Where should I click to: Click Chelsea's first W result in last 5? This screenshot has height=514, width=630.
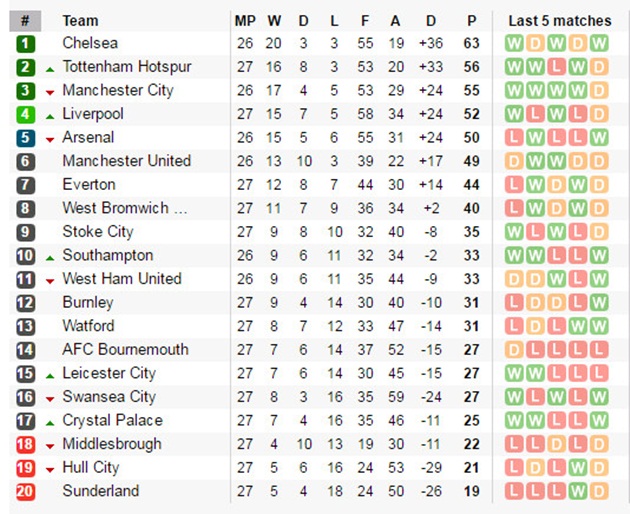coord(514,43)
